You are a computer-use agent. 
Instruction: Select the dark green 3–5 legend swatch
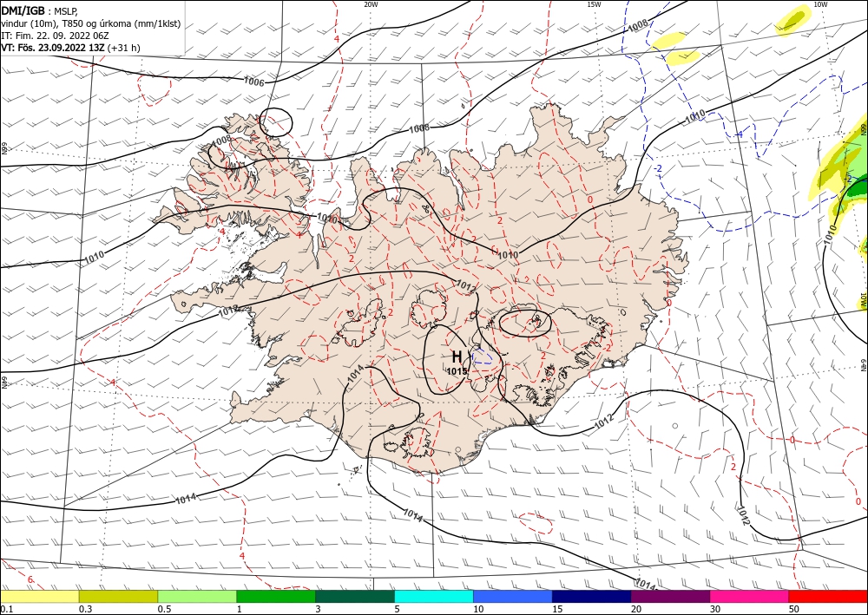[355, 596]
